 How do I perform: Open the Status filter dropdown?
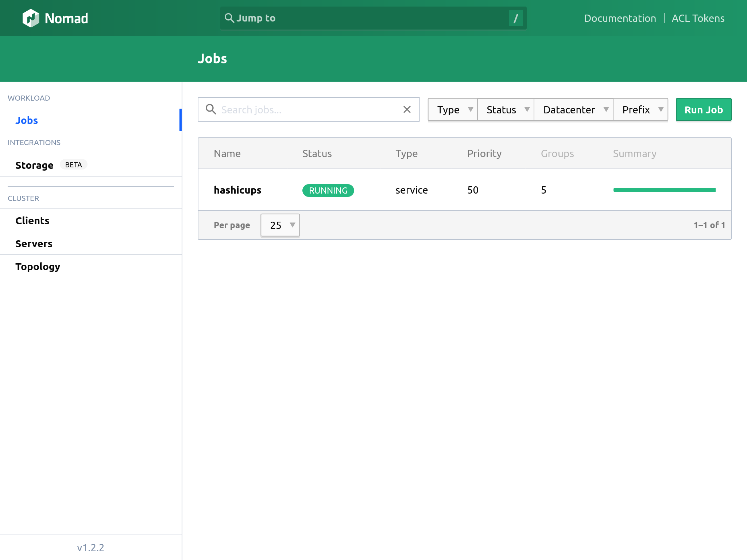(x=506, y=110)
